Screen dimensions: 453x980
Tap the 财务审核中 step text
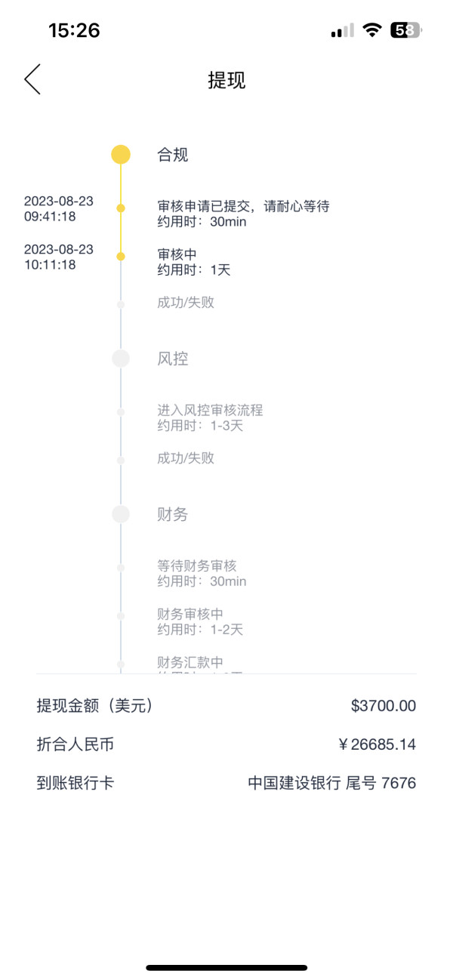click(190, 615)
